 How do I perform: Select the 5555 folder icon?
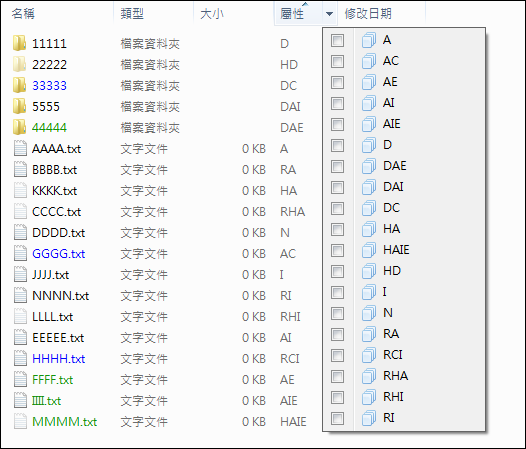[x=19, y=106]
